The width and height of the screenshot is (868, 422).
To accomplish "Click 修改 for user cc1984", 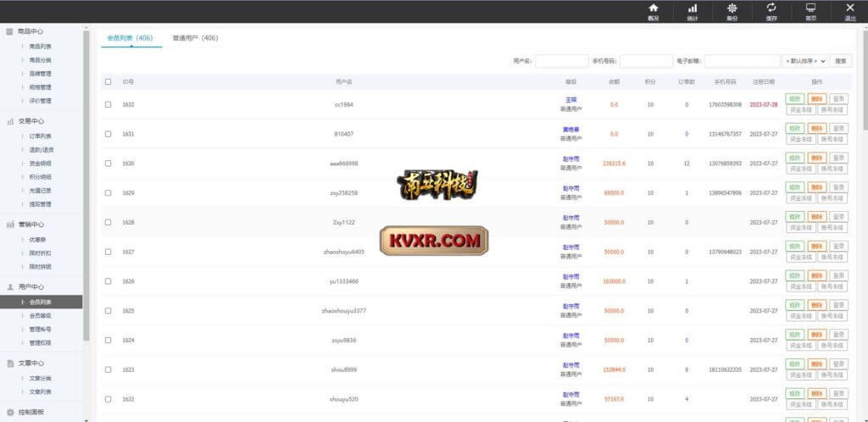I will (x=795, y=99).
